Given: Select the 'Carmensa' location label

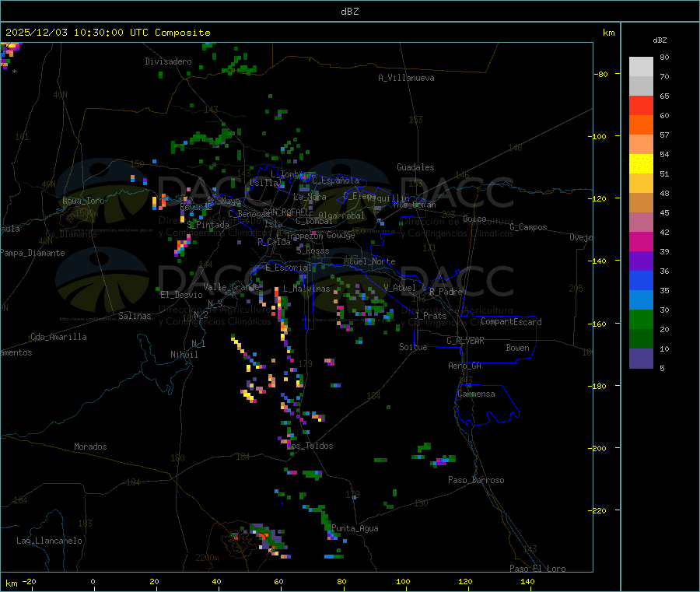Looking at the screenshot, I should (476, 394).
